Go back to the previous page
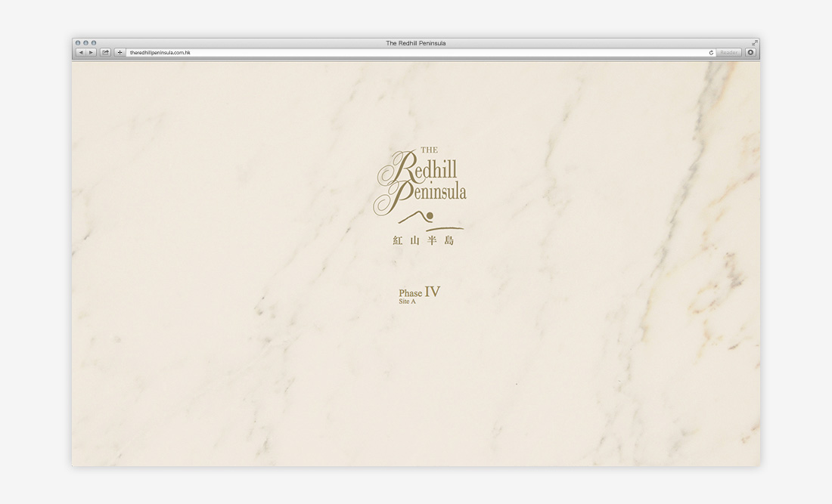Viewport: 832px width, 504px height. [81, 53]
